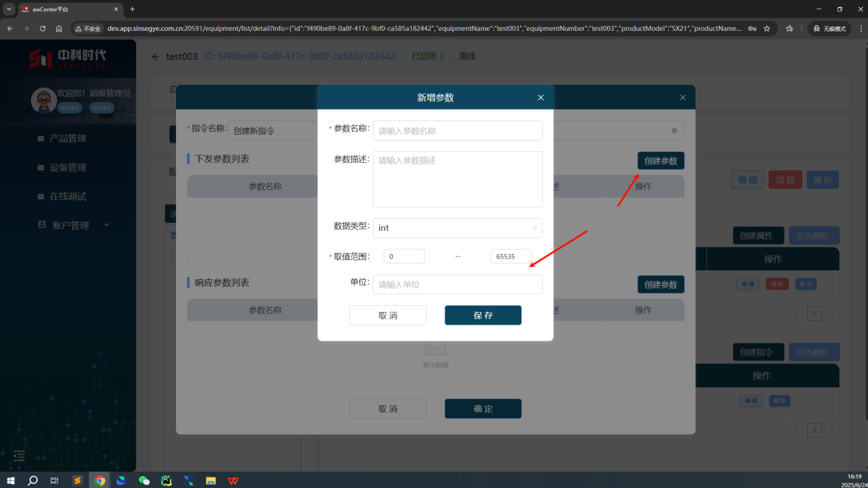The width and height of the screenshot is (868, 488).
Task: Open PyCharm from the taskbar
Action: (x=166, y=480)
